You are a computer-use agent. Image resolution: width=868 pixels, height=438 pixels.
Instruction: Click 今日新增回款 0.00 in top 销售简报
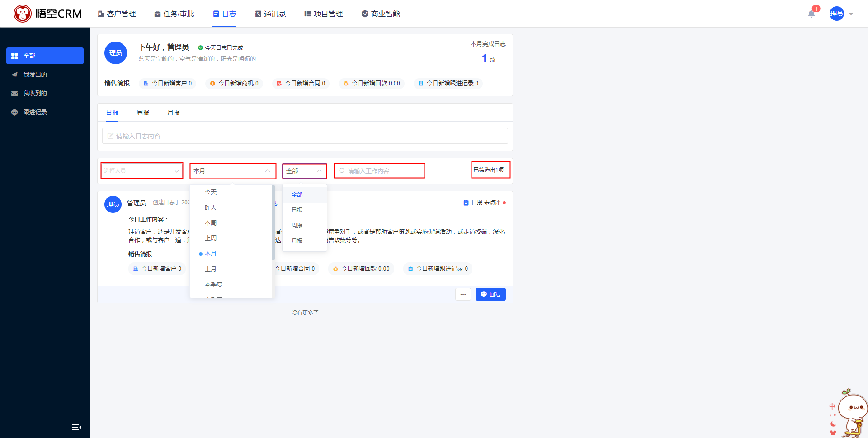(x=372, y=83)
